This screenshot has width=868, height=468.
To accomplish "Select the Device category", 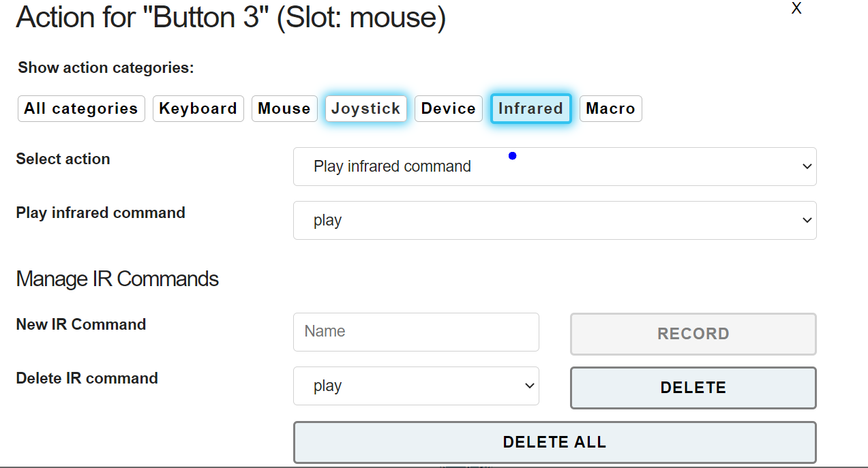I will click(449, 108).
